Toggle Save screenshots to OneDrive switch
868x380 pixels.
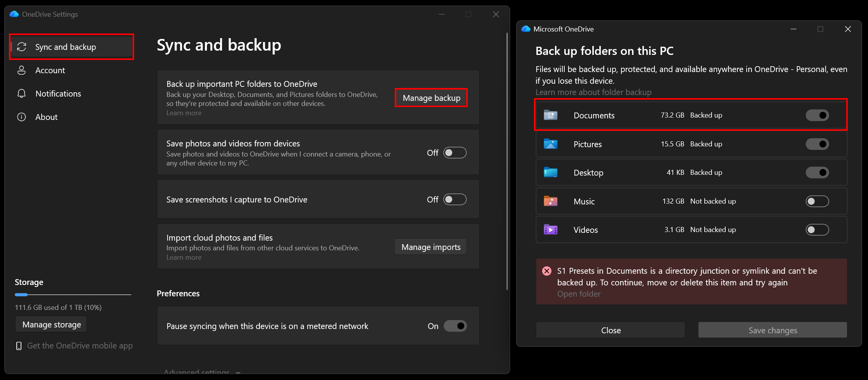coord(455,199)
